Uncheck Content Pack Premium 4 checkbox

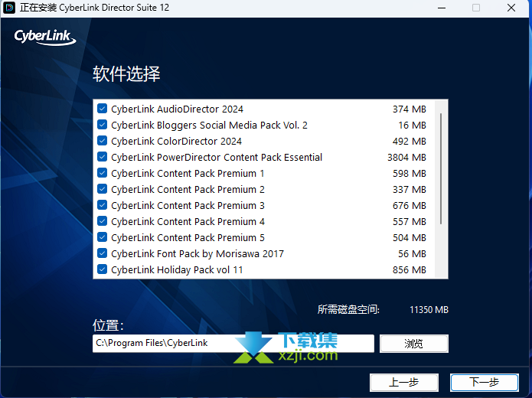102,221
